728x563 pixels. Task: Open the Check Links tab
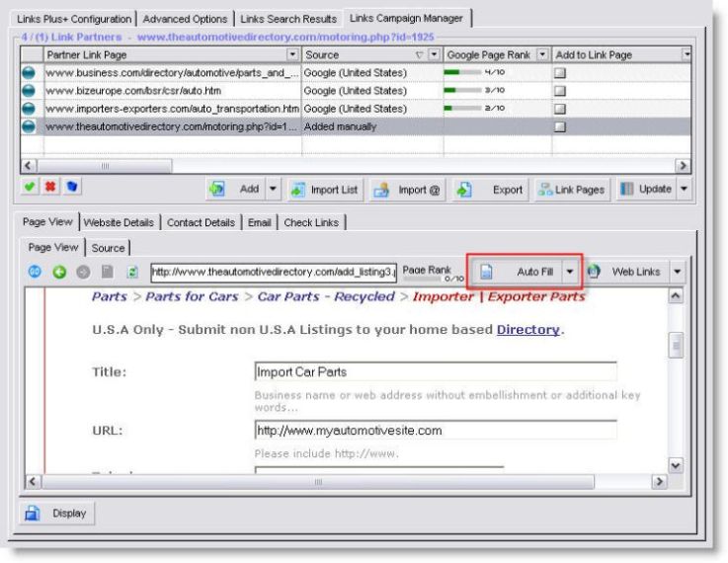[x=311, y=223]
